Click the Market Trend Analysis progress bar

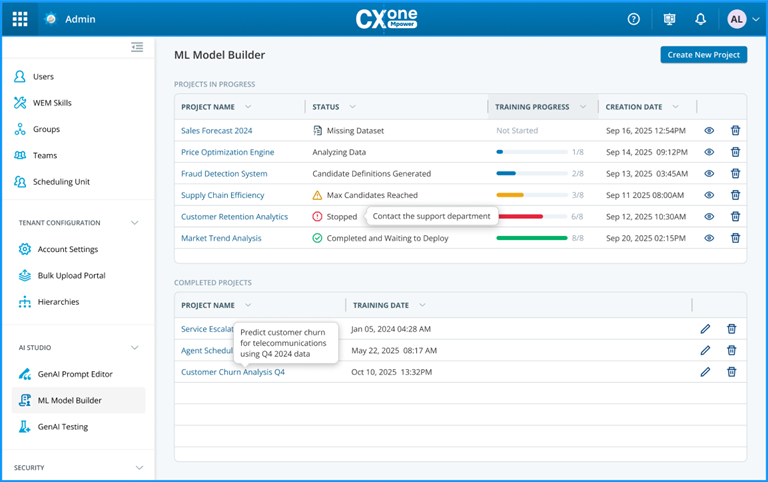tap(531, 238)
